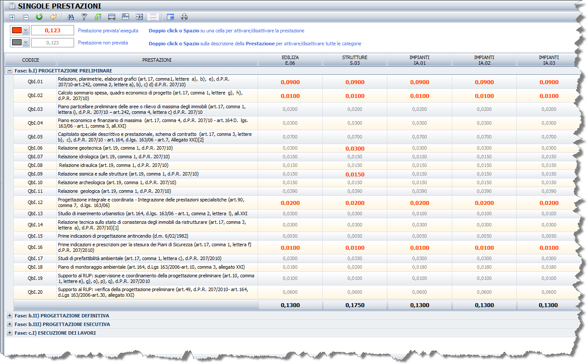This screenshot has height=364, width=588.
Task: Click the CODICE column header
Action: pos(31,60)
